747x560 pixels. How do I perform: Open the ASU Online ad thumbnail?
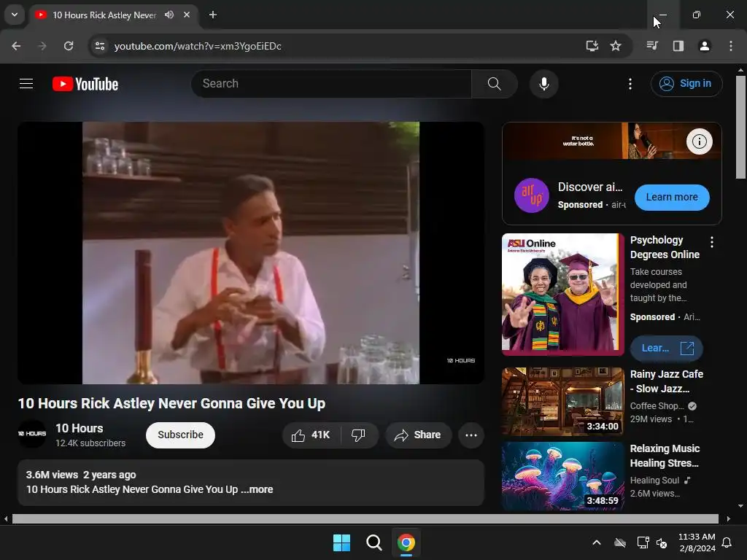(562, 295)
